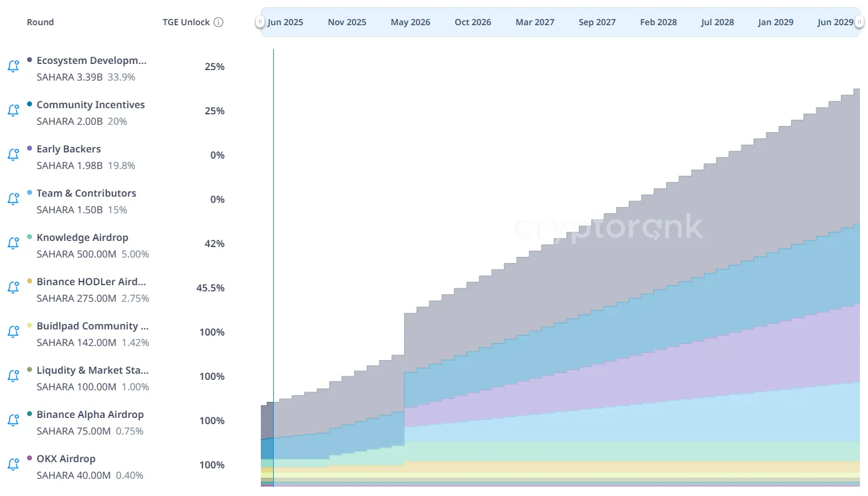Click bell icon for Ecosystem Development round

[x=13, y=66]
